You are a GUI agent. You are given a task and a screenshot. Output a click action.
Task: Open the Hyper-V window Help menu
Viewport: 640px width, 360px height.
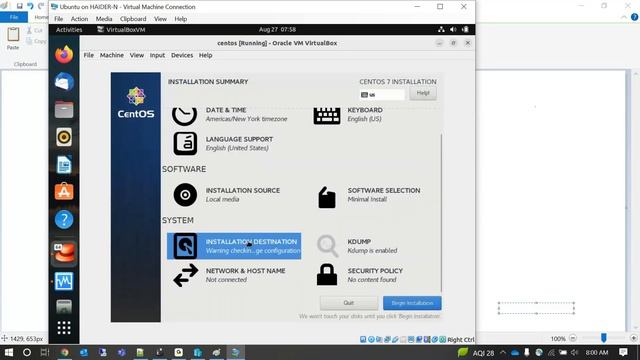180,19
